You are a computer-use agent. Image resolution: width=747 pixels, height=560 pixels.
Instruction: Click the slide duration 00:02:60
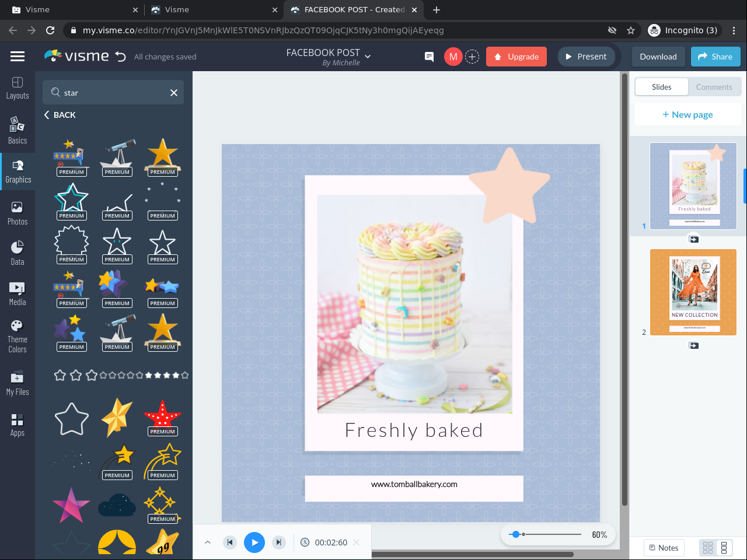click(x=331, y=542)
